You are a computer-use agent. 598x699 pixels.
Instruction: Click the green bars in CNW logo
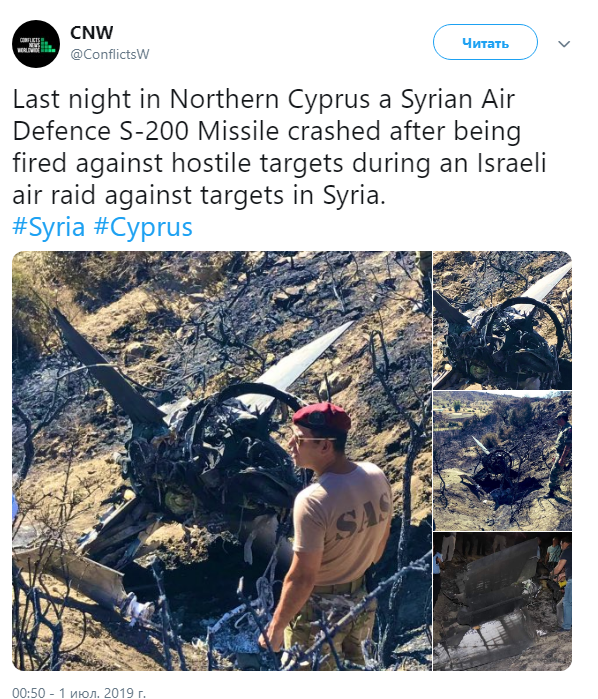point(48,45)
